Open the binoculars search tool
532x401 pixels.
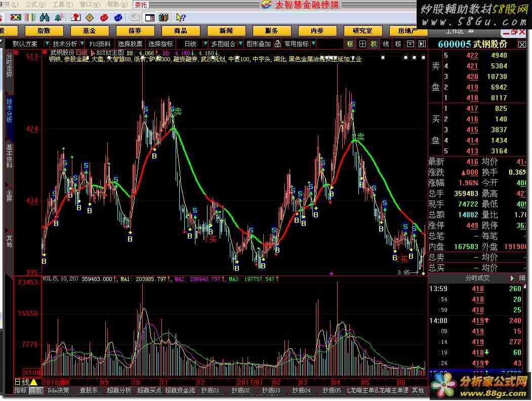pos(45,17)
